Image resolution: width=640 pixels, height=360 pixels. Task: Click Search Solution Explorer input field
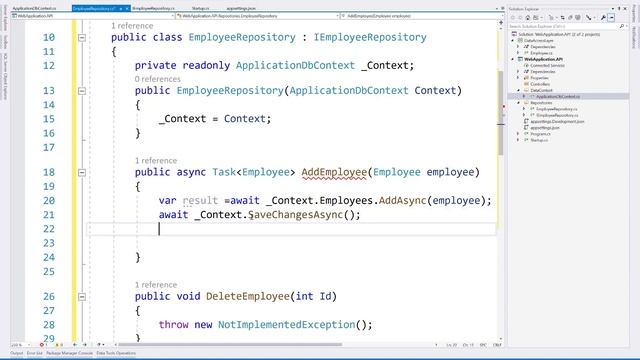(563, 26)
